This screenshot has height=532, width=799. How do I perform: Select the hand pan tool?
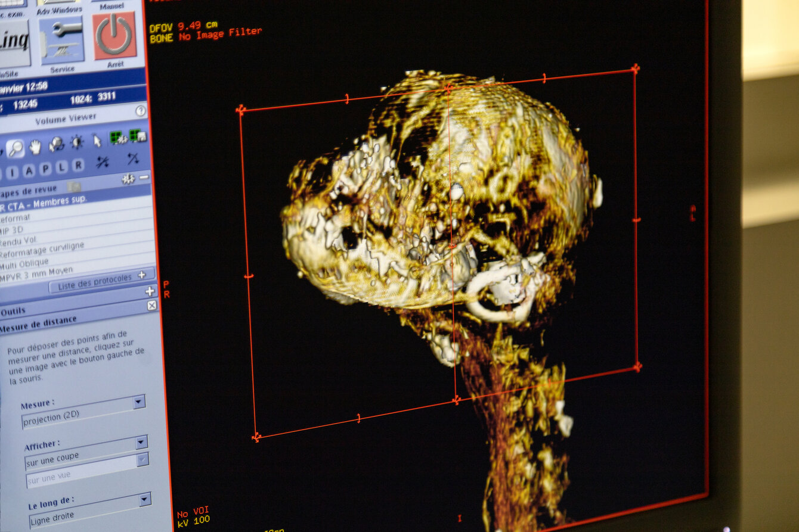pos(35,146)
